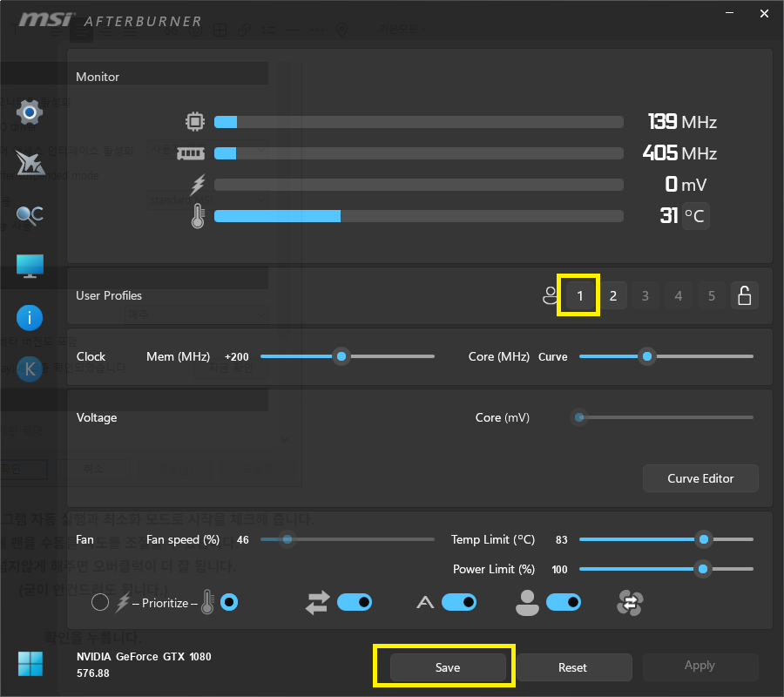Launch the OC Scanner magnifier icon

[30, 216]
